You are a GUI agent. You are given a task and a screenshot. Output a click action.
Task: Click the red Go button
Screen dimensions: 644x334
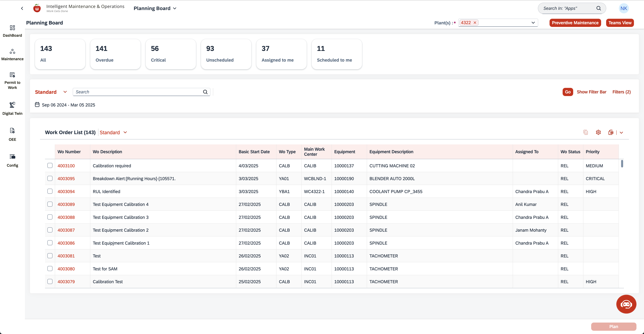(x=568, y=92)
